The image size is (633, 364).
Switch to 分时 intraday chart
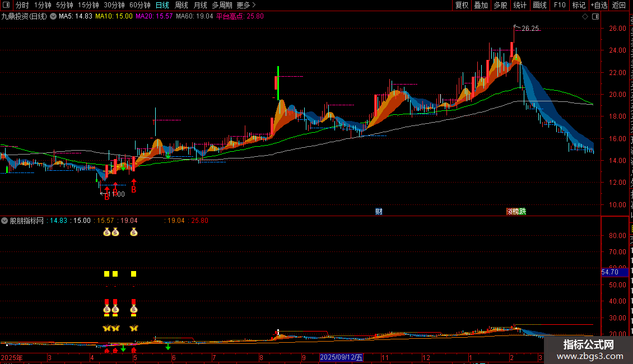tap(22, 5)
